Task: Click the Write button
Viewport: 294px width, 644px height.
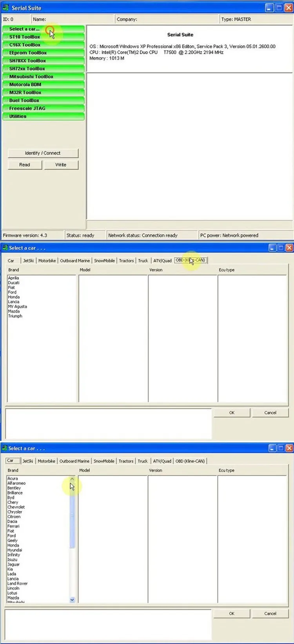Action: tap(61, 165)
